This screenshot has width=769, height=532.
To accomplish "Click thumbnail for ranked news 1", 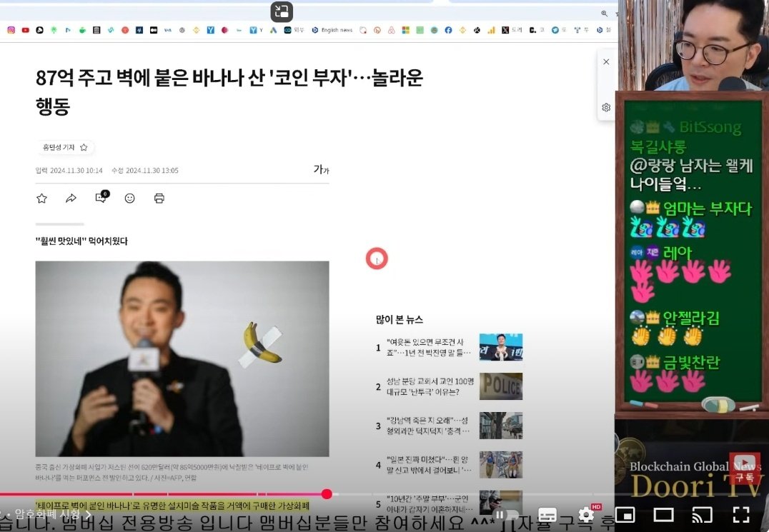I will coord(501,347).
